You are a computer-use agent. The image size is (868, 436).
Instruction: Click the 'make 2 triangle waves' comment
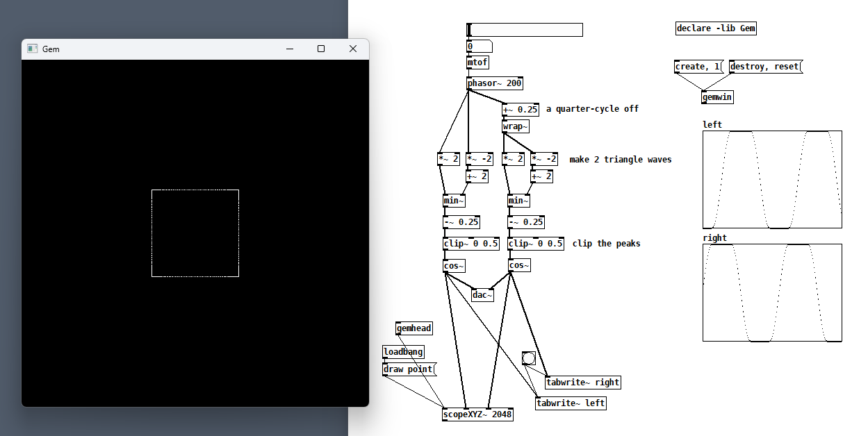[x=621, y=160]
